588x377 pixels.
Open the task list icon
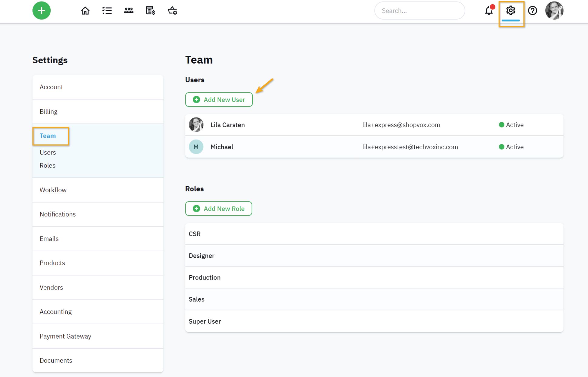[x=107, y=11]
